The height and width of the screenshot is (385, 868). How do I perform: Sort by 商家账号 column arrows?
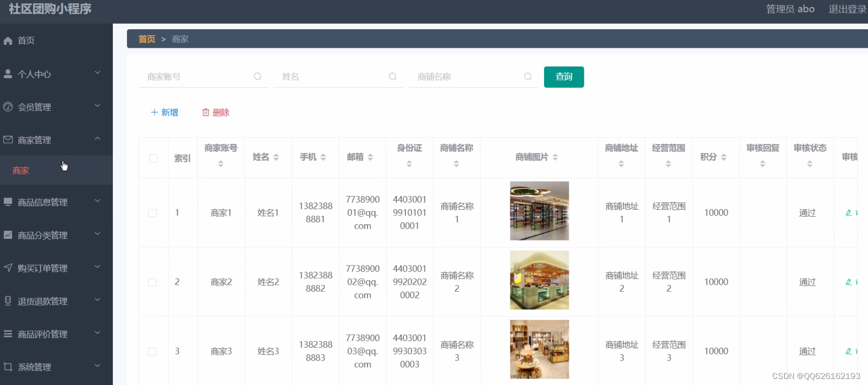[221, 164]
